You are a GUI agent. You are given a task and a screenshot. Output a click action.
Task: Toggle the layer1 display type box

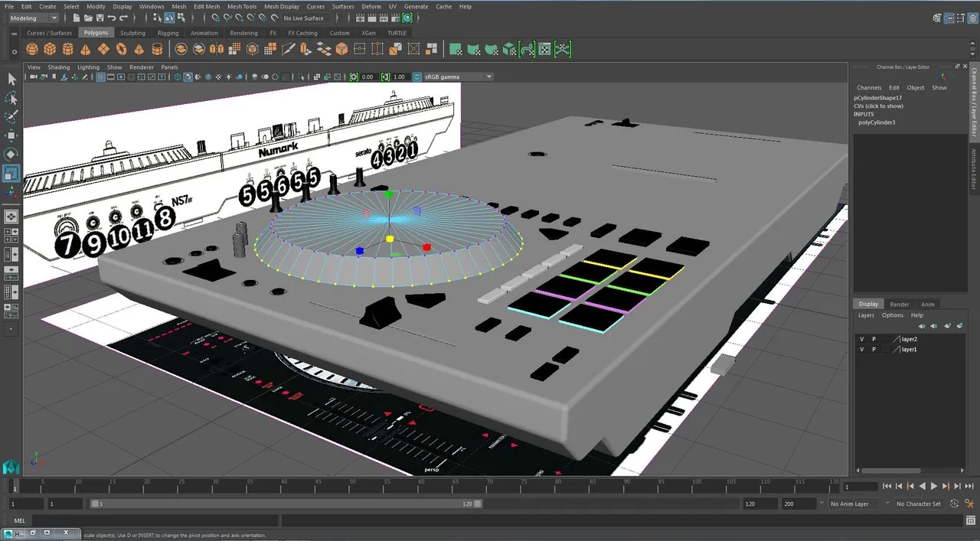coord(886,350)
